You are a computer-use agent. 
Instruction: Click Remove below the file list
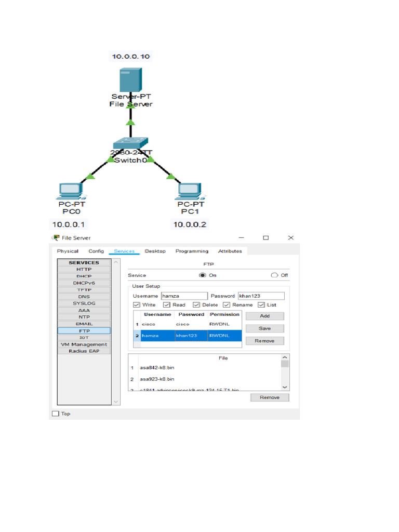tap(270, 397)
